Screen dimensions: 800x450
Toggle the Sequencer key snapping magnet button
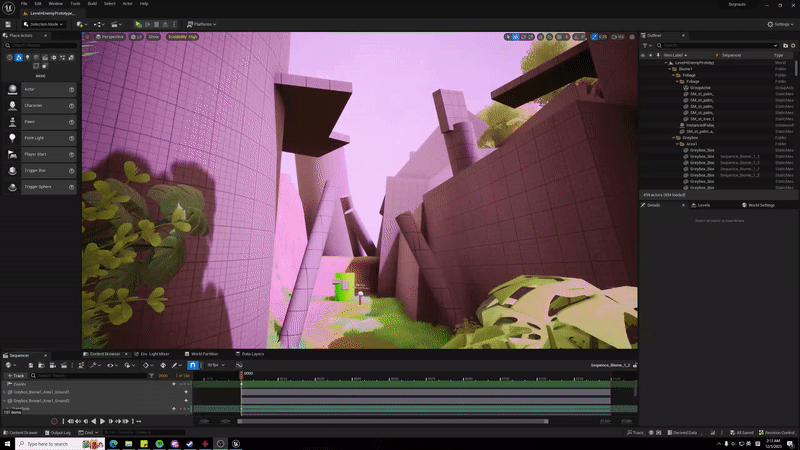pos(192,365)
